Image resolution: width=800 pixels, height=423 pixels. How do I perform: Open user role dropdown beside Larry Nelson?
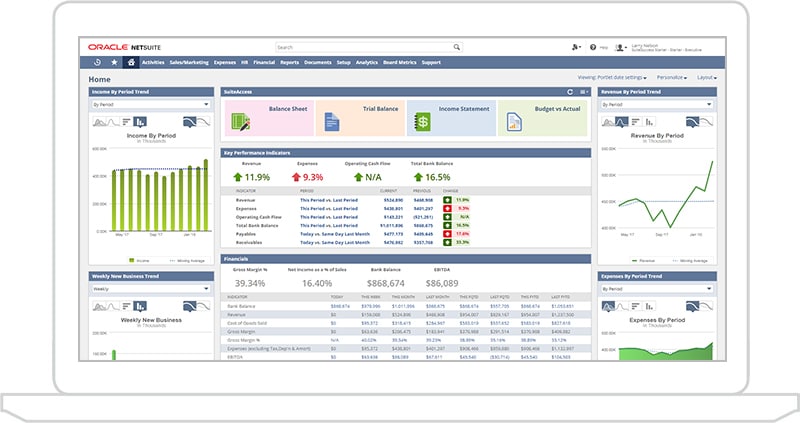coord(620,47)
